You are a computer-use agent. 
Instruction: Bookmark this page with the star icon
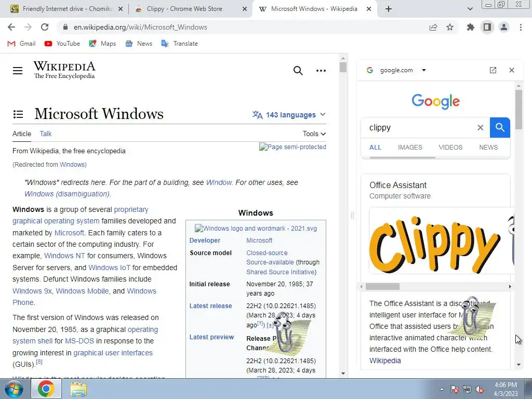(450, 27)
